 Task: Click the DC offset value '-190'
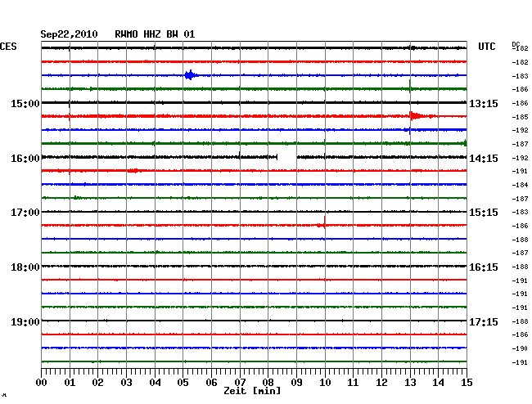[x=520, y=348]
